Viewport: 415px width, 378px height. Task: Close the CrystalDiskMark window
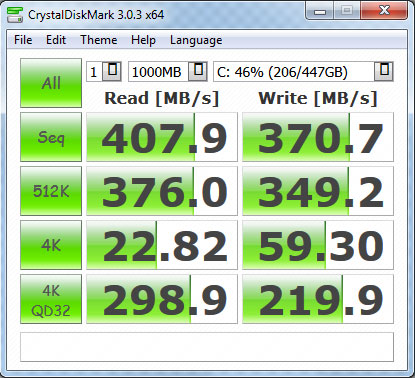pos(384,11)
